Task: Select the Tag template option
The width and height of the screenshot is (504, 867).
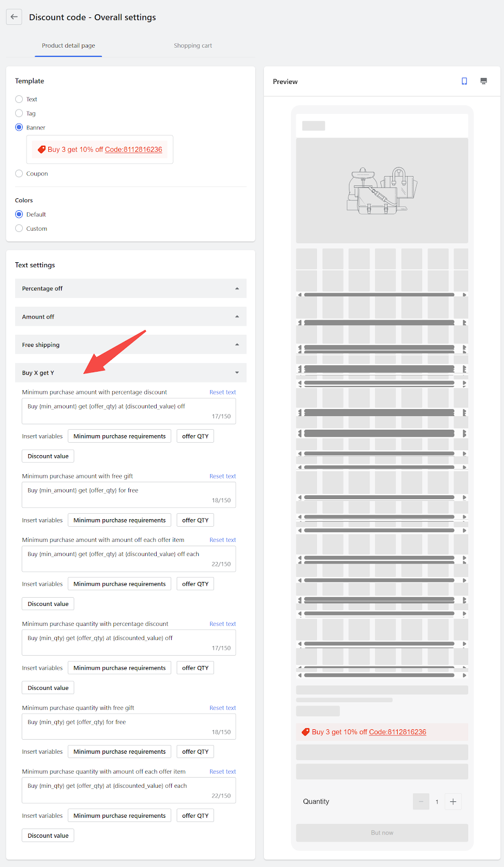Action: coord(19,113)
